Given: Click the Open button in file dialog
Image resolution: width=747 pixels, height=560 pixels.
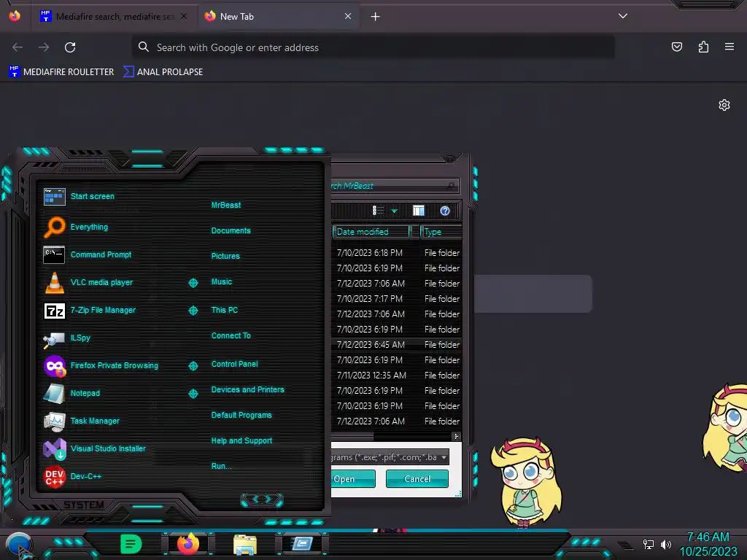Looking at the screenshot, I should [x=353, y=478].
